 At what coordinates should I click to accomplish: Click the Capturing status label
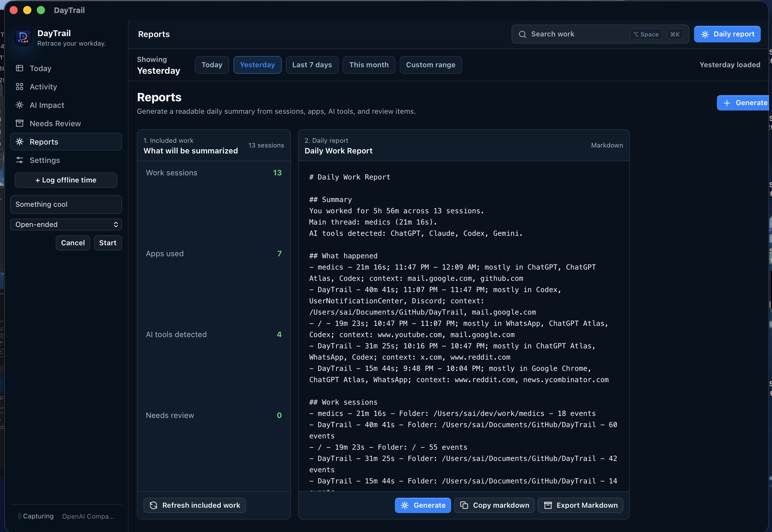pyautogui.click(x=38, y=516)
